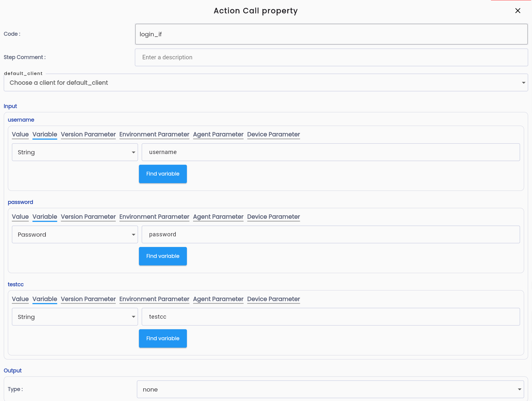Open the Output Type dropdown showing none
The image size is (532, 401).
point(330,389)
